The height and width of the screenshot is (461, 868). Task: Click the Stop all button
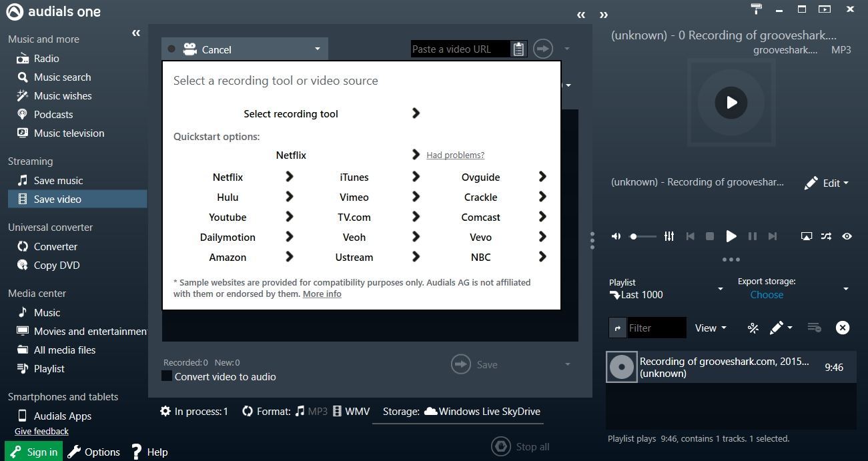point(520,446)
